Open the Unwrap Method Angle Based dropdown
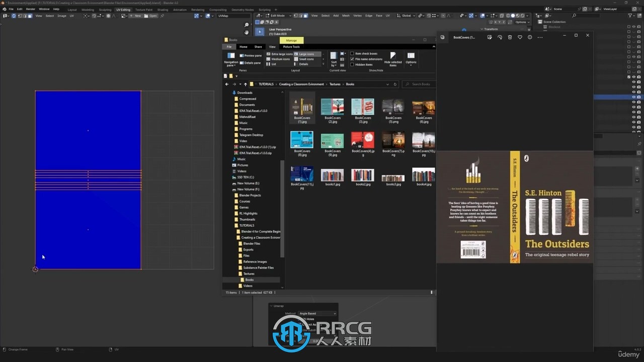This screenshot has width=644, height=362. point(317,313)
